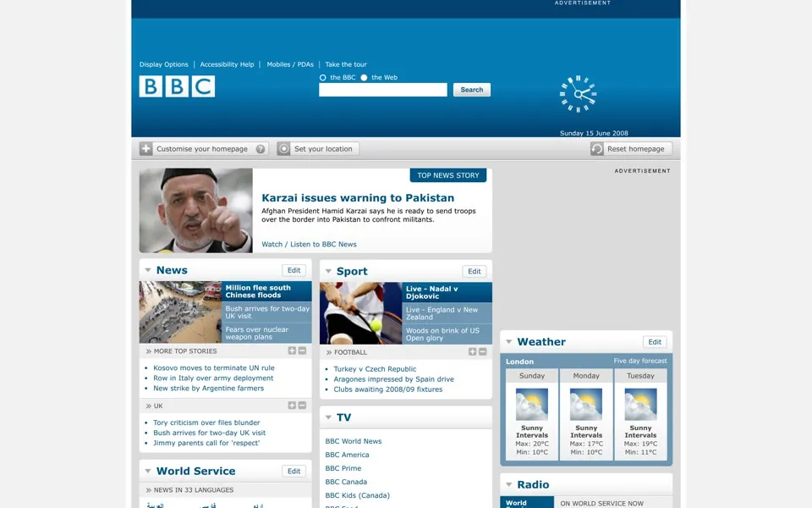Click in the search text field
Screen dimensions: 812x508
pyautogui.click(x=382, y=90)
